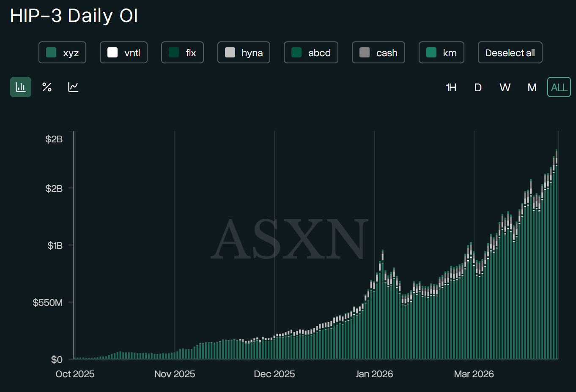This screenshot has width=576, height=392.
Task: Toggle the xyz series
Action: pyautogui.click(x=62, y=52)
